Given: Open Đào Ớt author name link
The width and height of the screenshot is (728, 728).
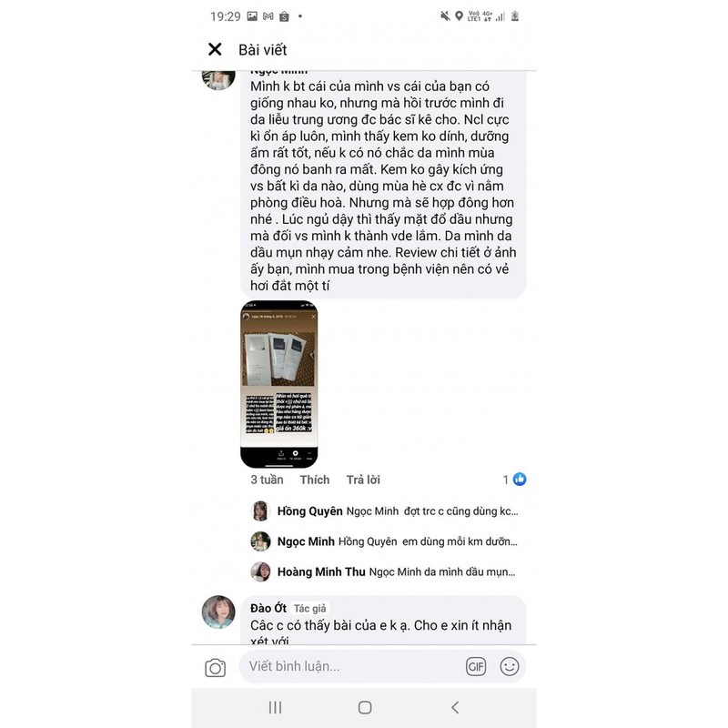Looking at the screenshot, I should 268,608.
